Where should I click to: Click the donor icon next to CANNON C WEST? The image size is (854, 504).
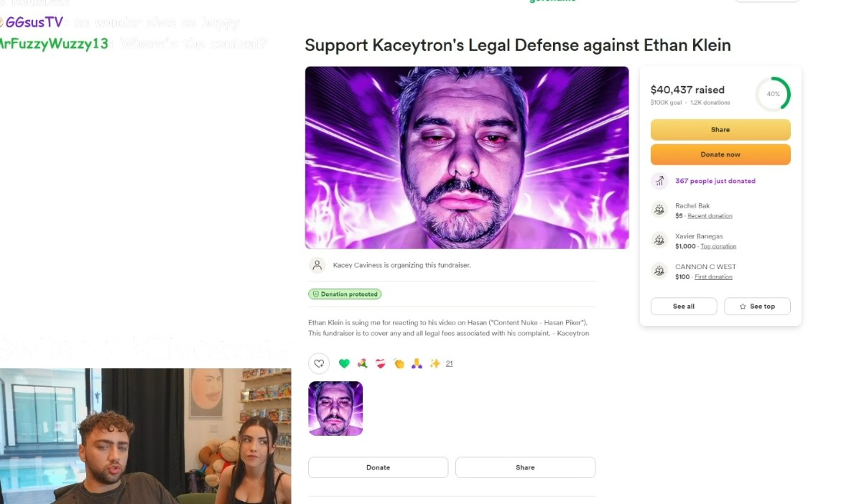tap(659, 271)
